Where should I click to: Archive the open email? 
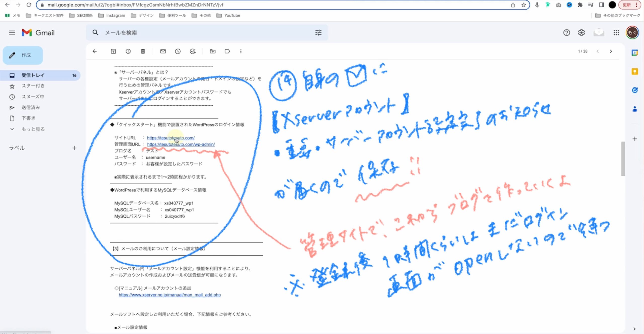click(113, 51)
